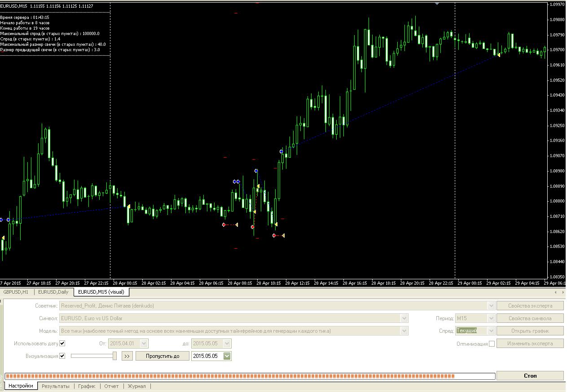Open the Модель tick model dropdown

404,331
